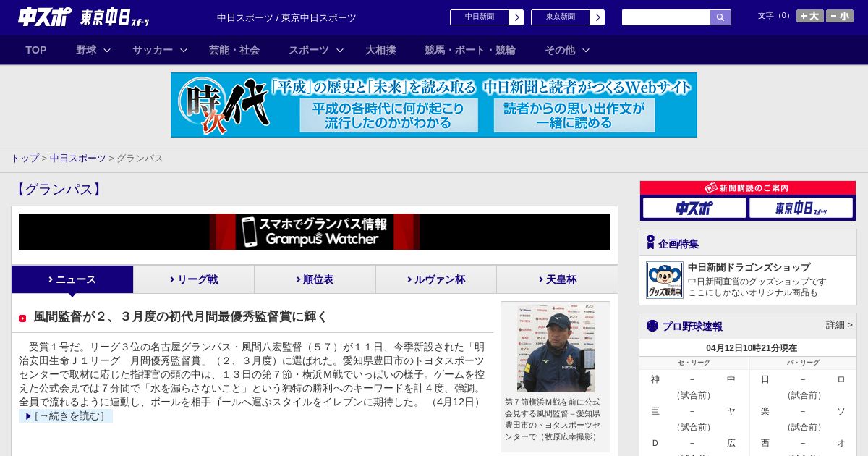
Task: Click the ドラゴンズショップ mascot icon
Action: tap(664, 280)
